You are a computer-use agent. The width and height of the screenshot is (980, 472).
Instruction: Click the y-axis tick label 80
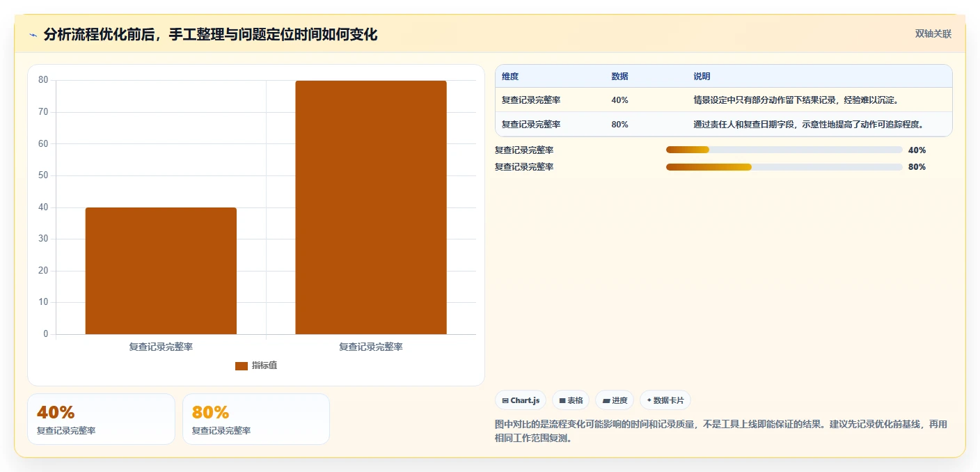click(x=43, y=80)
